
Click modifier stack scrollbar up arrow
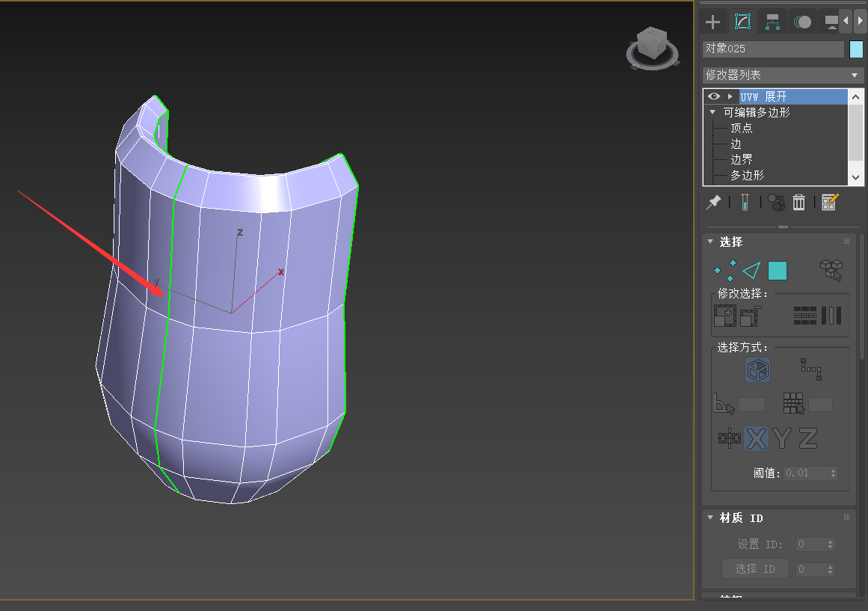[x=856, y=97]
